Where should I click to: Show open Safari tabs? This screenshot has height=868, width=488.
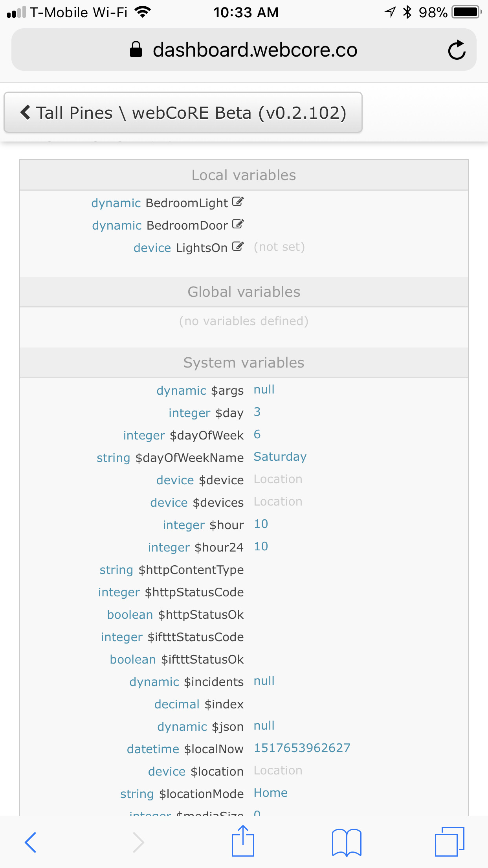tap(449, 842)
